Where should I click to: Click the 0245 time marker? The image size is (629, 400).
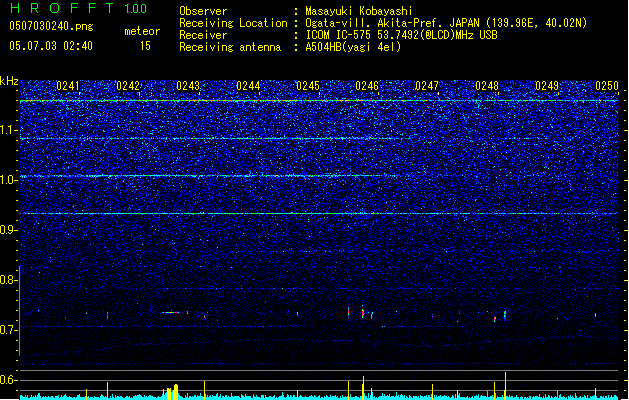coord(308,86)
